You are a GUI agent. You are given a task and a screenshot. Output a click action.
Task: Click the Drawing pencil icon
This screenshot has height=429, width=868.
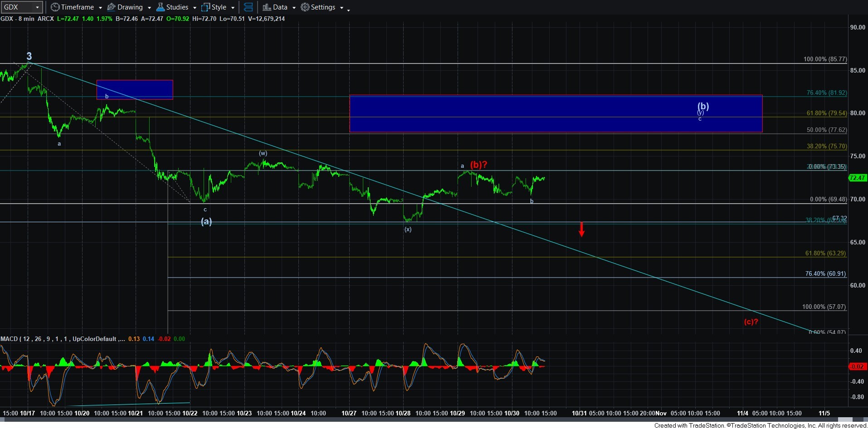111,7
